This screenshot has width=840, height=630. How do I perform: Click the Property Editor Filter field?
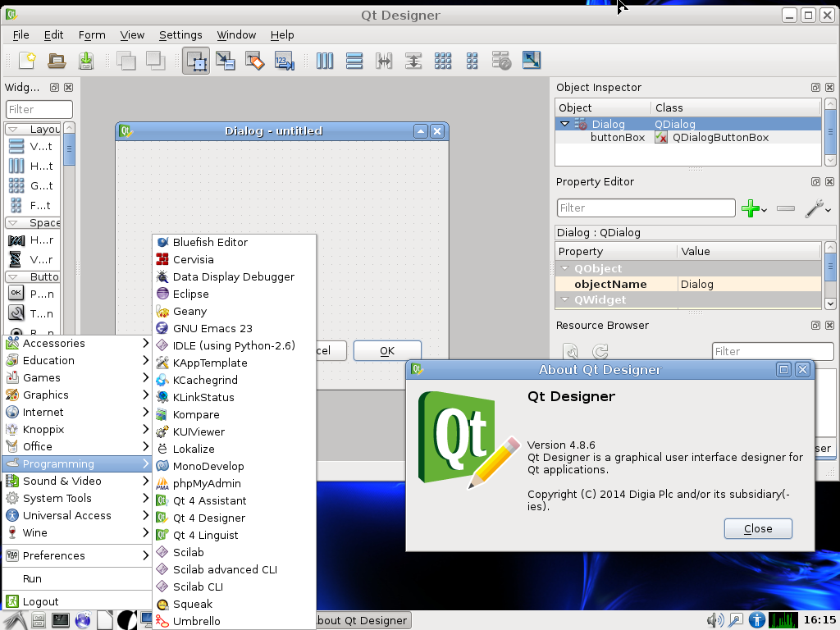point(646,208)
